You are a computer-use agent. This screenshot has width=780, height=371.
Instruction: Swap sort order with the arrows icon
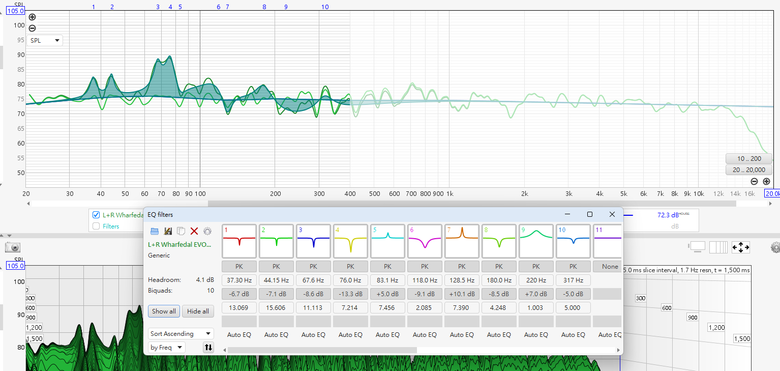coord(208,348)
